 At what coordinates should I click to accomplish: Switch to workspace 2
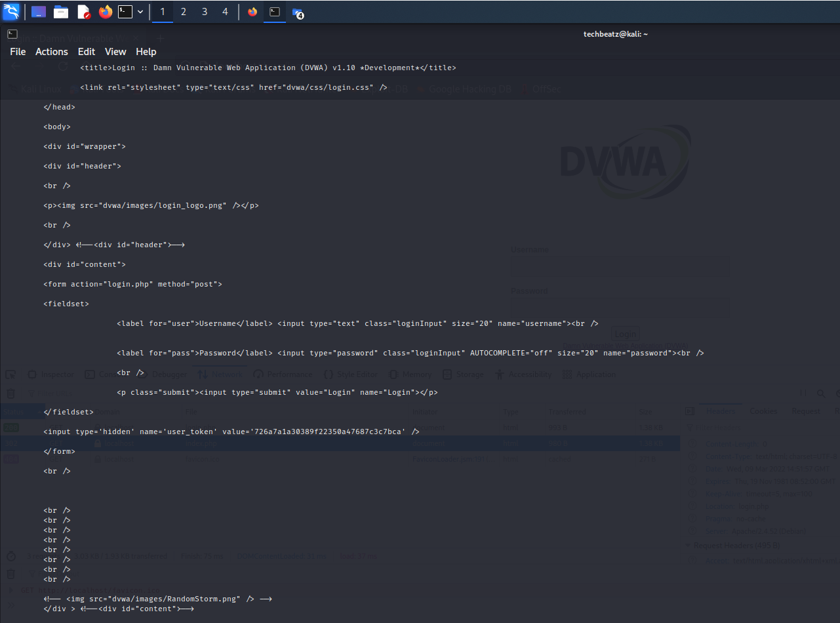pyautogui.click(x=184, y=12)
